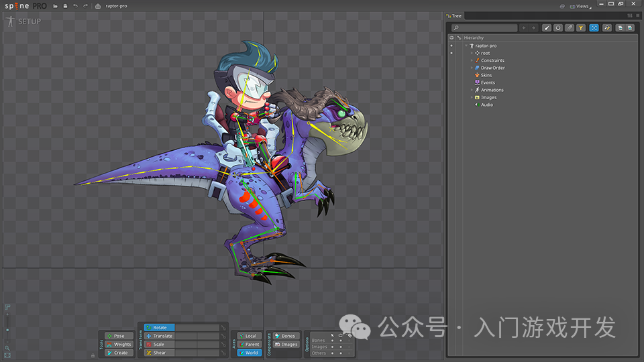The height and width of the screenshot is (362, 644).
Task: Toggle slots circle filter in Tree toolbar
Action: (x=557, y=28)
